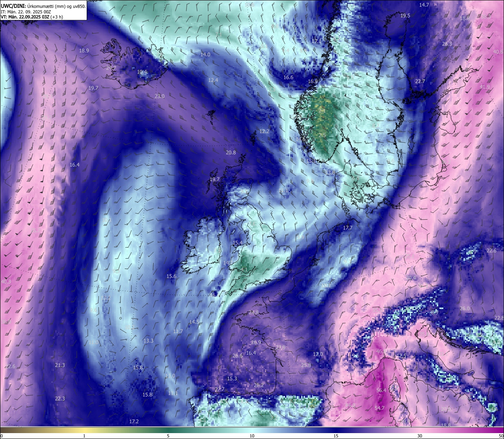Viewport: 504px width, 439px height.
Task: Click the map value '22.7'
Action: coord(420,81)
